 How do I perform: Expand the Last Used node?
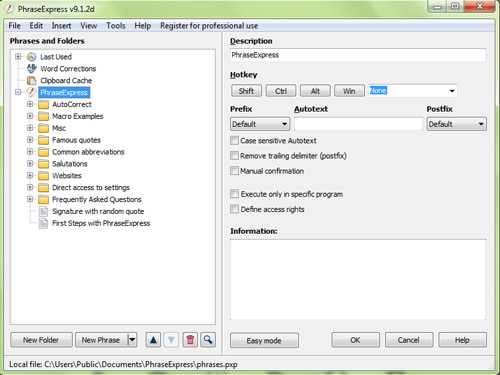pos(18,57)
